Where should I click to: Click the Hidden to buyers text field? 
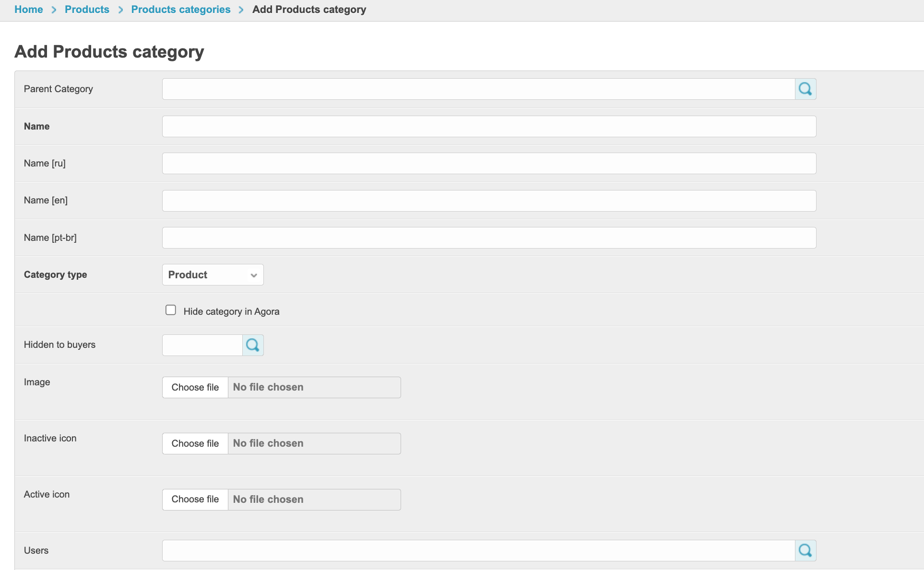pos(202,345)
